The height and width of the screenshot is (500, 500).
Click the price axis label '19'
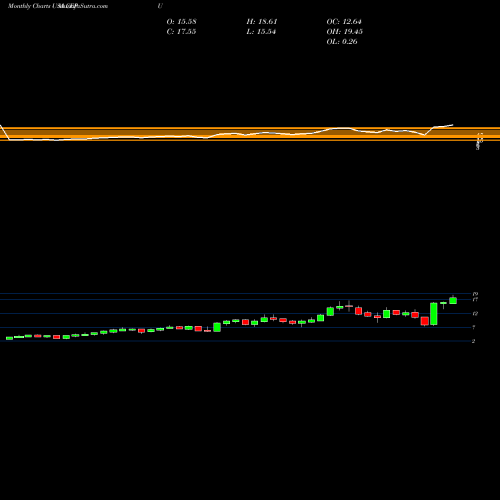[475, 294]
